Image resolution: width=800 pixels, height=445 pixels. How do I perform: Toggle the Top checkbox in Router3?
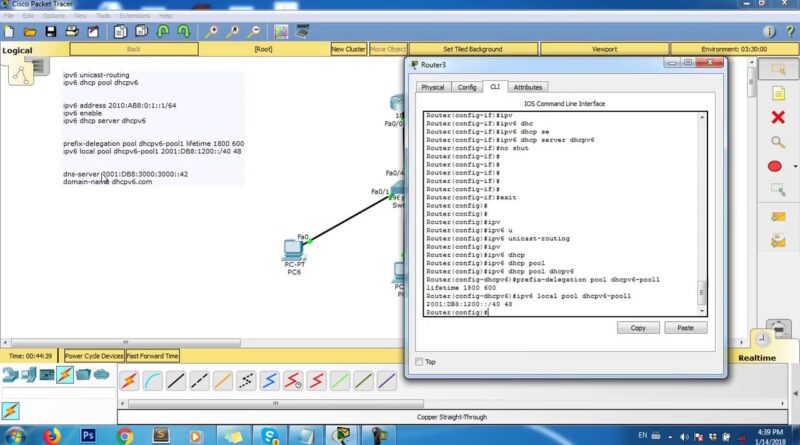(419, 362)
